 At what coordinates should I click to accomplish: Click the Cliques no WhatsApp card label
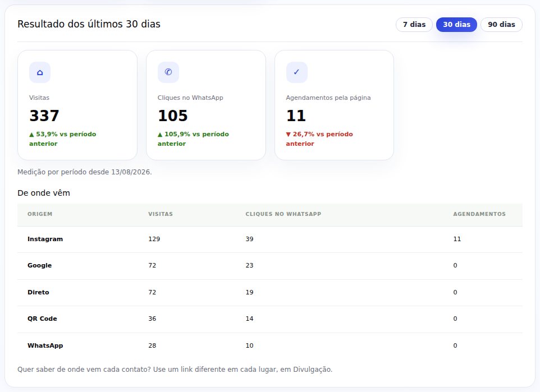(190, 98)
